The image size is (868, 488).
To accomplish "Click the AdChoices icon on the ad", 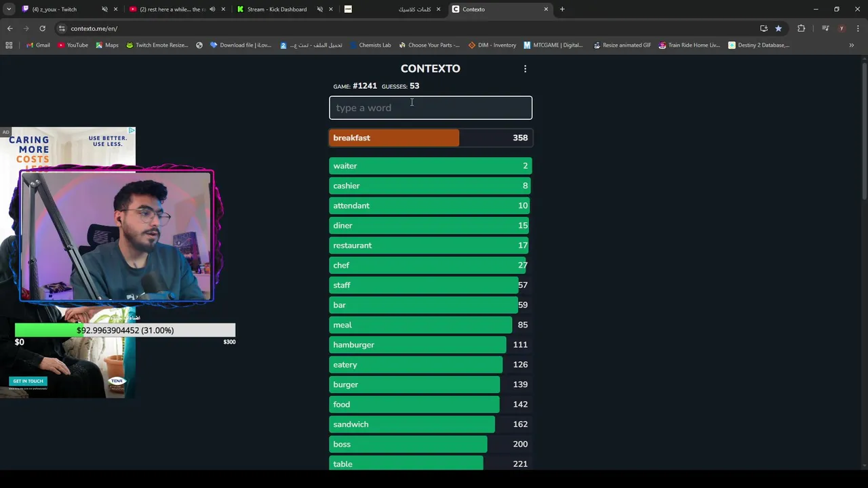I will pos(132,130).
